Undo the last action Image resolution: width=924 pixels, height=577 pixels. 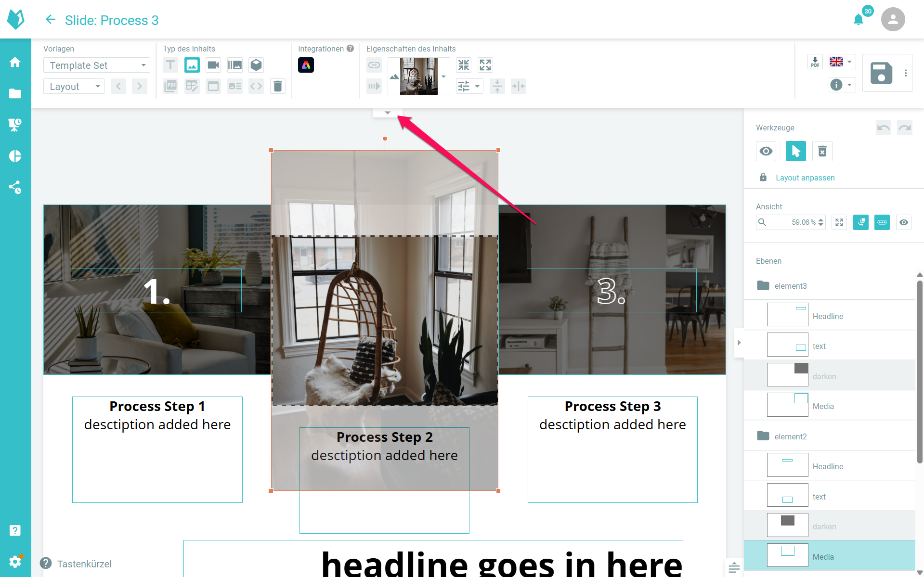883,128
